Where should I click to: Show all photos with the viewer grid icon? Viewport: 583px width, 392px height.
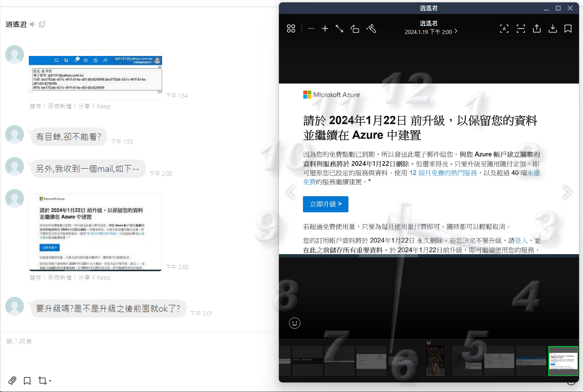point(291,29)
